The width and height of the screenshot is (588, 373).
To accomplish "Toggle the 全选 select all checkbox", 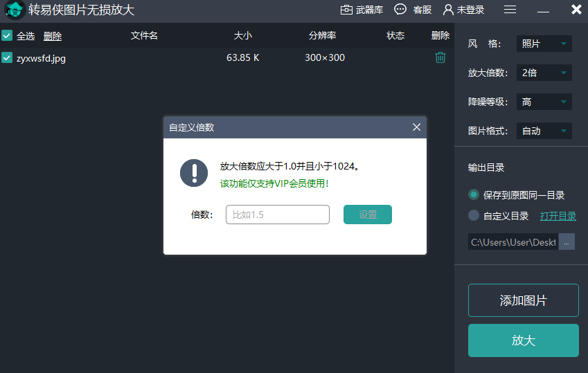I will pyautogui.click(x=7, y=36).
